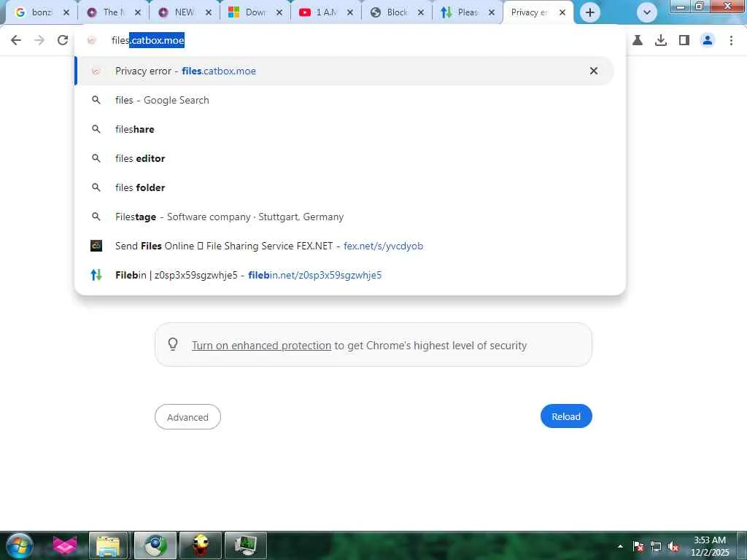Screen dimensions: 747x560
Task: Reload page using toolbar refresh icon
Action: (x=63, y=40)
